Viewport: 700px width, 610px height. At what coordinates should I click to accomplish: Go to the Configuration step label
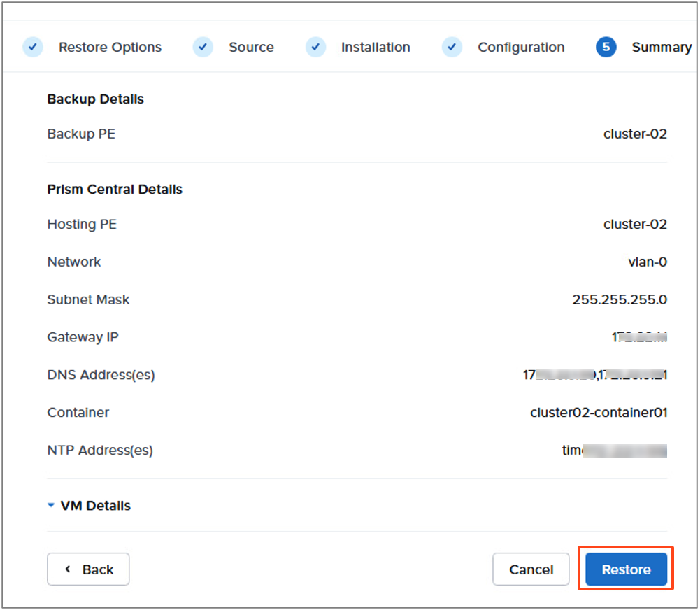click(521, 48)
